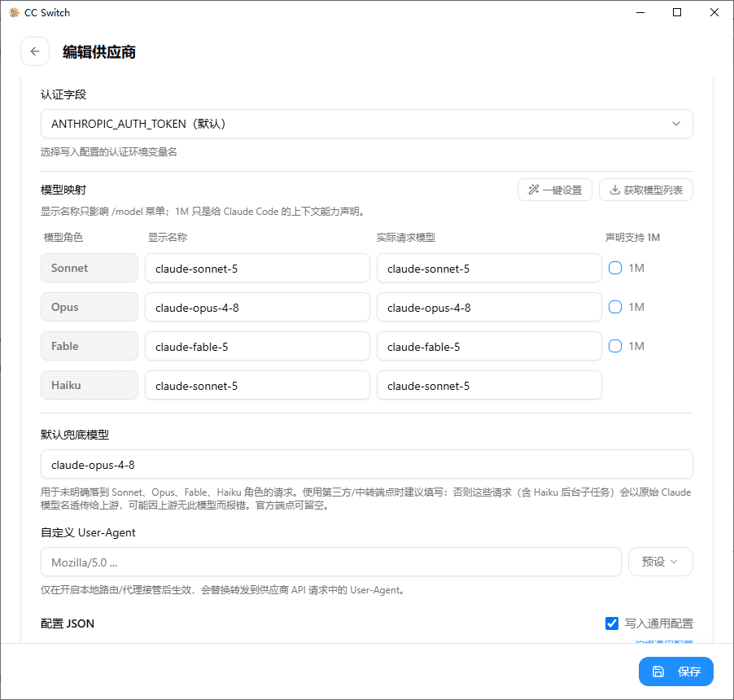
Task: Click the 显示名称 column header
Action: point(168,238)
